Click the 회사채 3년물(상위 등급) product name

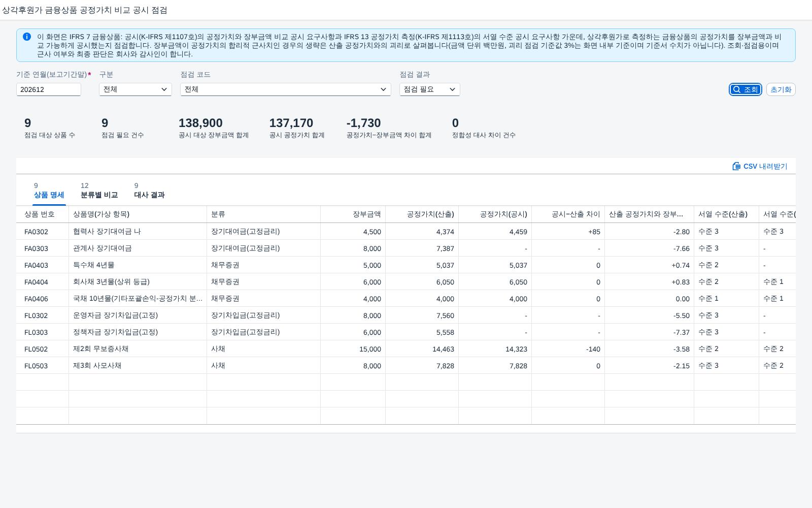pyautogui.click(x=111, y=282)
